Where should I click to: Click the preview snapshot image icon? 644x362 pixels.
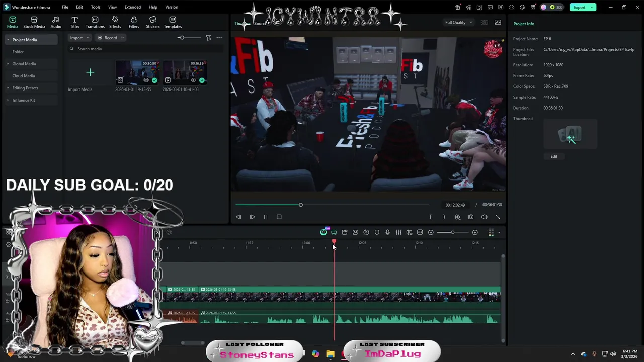498,22
